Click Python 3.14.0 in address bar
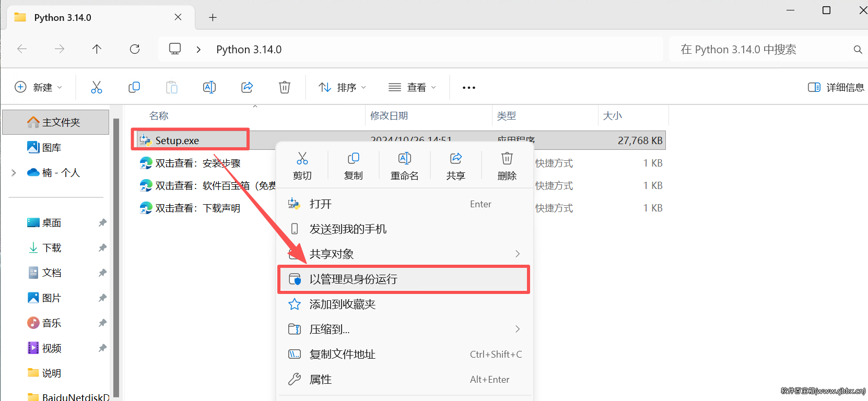This screenshot has width=868, height=401. pyautogui.click(x=249, y=50)
